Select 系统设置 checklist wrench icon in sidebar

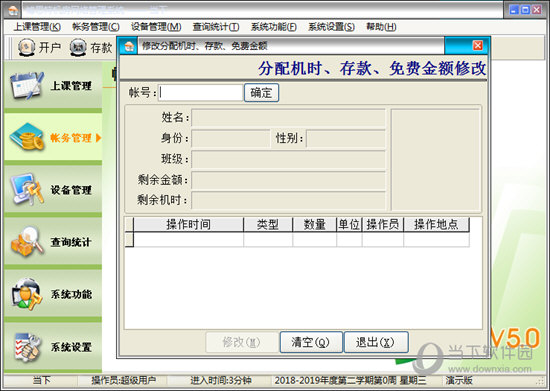pos(27,347)
